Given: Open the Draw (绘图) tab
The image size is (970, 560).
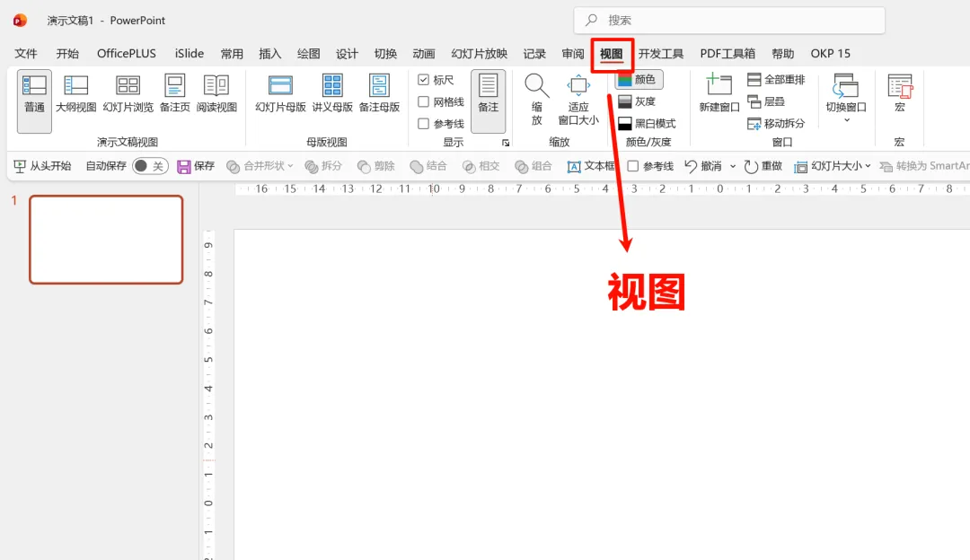Looking at the screenshot, I should (x=309, y=54).
